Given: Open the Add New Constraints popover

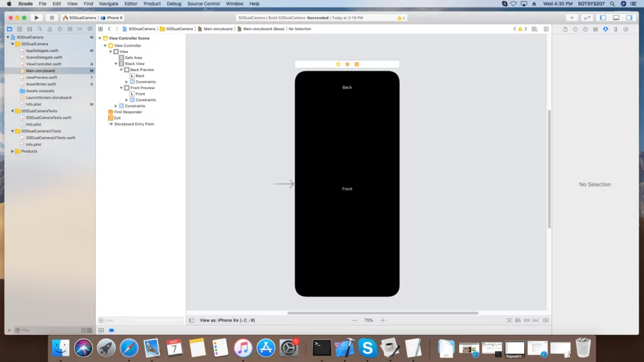Looking at the screenshot, I should point(535,320).
